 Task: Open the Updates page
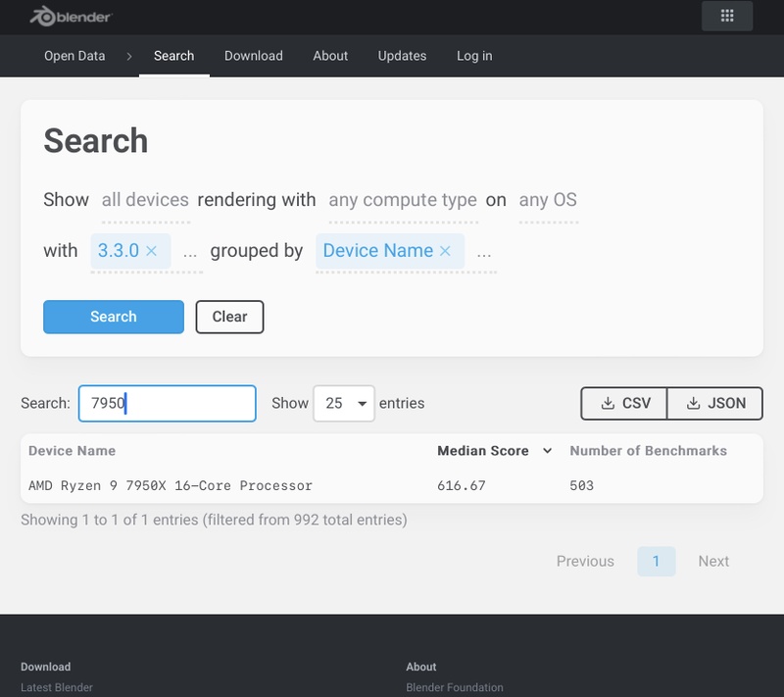(402, 56)
